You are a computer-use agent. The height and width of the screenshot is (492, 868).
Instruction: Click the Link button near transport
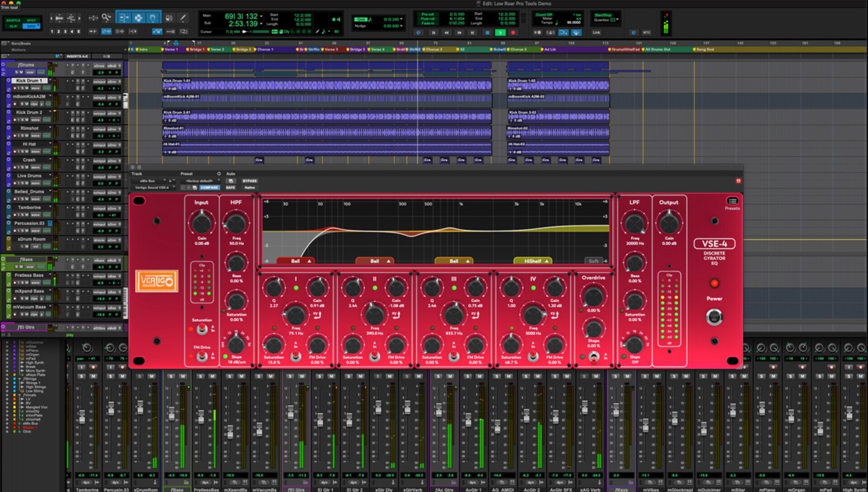click(597, 33)
